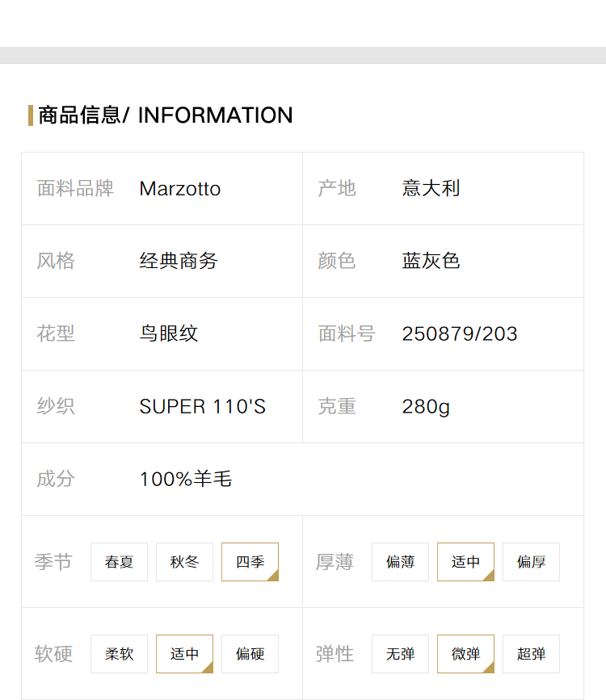Image resolution: width=606 pixels, height=700 pixels.
Task: Select the 春夏 season option
Action: (x=119, y=562)
